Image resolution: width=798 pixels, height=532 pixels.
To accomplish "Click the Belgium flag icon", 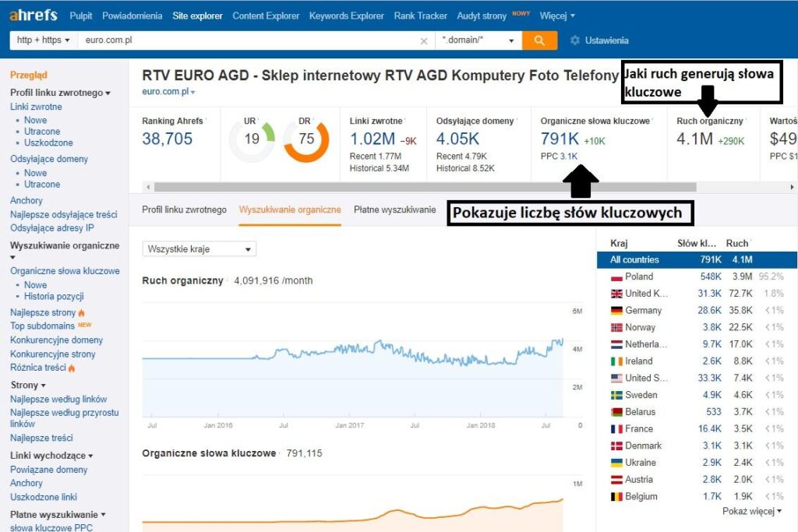I will (616, 497).
